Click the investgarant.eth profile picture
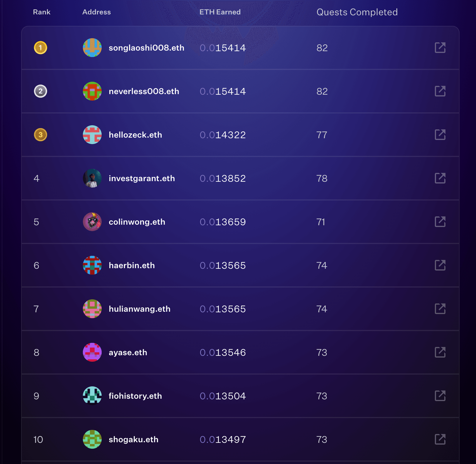This screenshot has height=464, width=476. (x=92, y=178)
